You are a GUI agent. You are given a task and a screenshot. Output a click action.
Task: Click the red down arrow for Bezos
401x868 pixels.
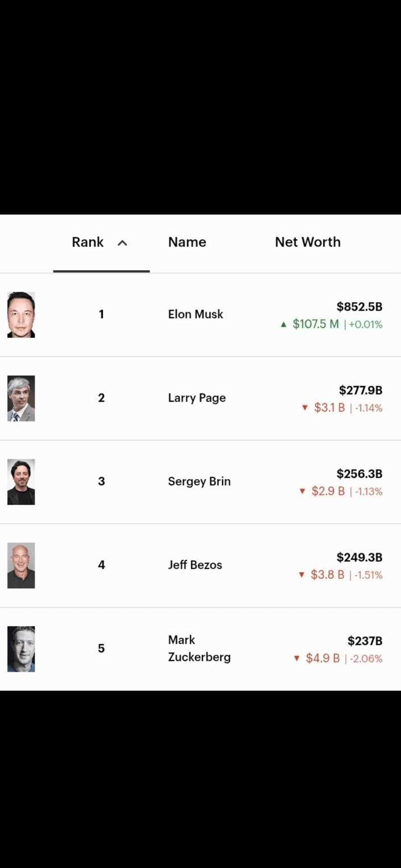tap(301, 575)
